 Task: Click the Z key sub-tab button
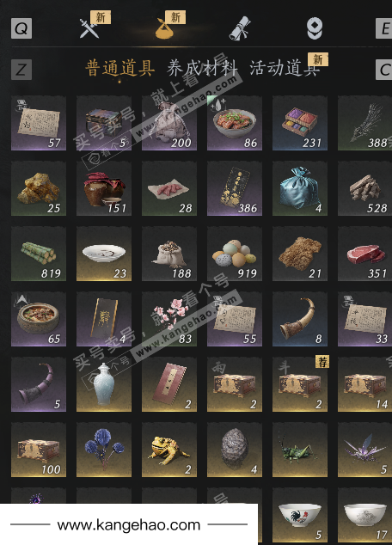21,70
